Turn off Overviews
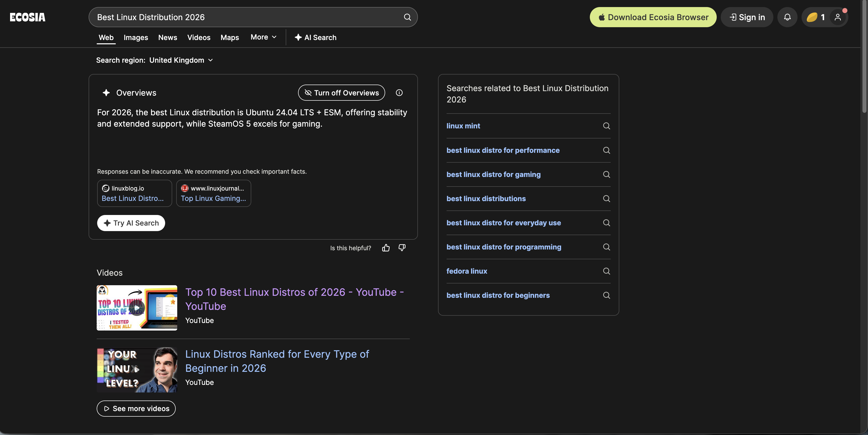Image resolution: width=868 pixels, height=435 pixels. (x=341, y=93)
